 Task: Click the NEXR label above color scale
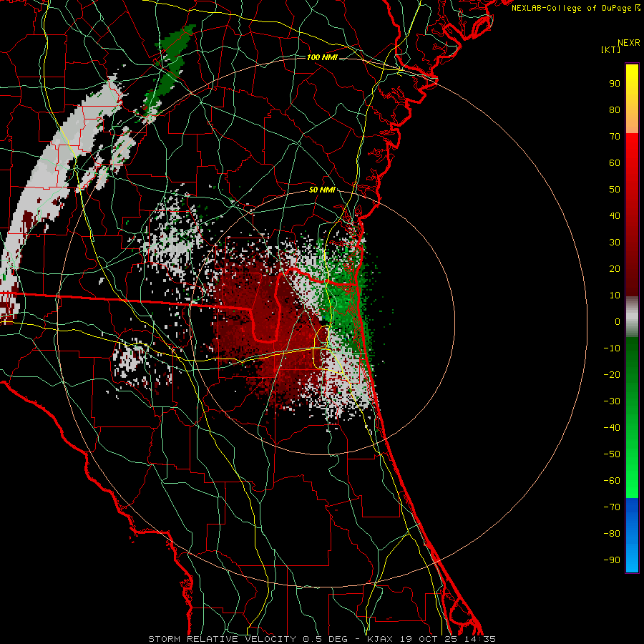628,43
